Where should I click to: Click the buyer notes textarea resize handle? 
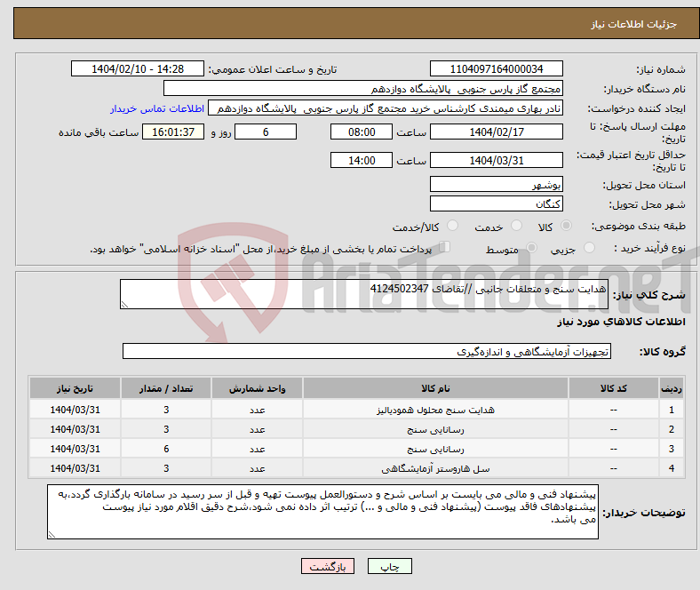point(52,534)
